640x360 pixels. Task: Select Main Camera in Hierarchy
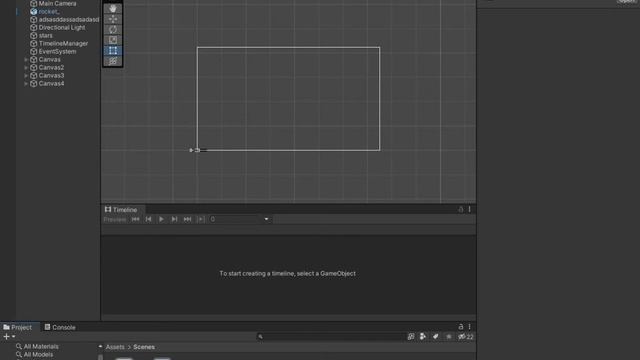coord(57,4)
